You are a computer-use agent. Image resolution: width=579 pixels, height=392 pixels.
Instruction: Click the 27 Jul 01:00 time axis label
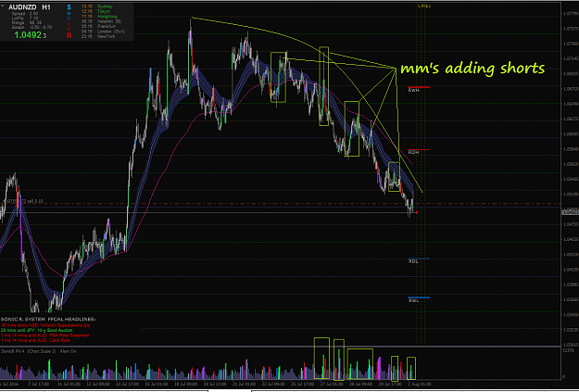coord(332,385)
